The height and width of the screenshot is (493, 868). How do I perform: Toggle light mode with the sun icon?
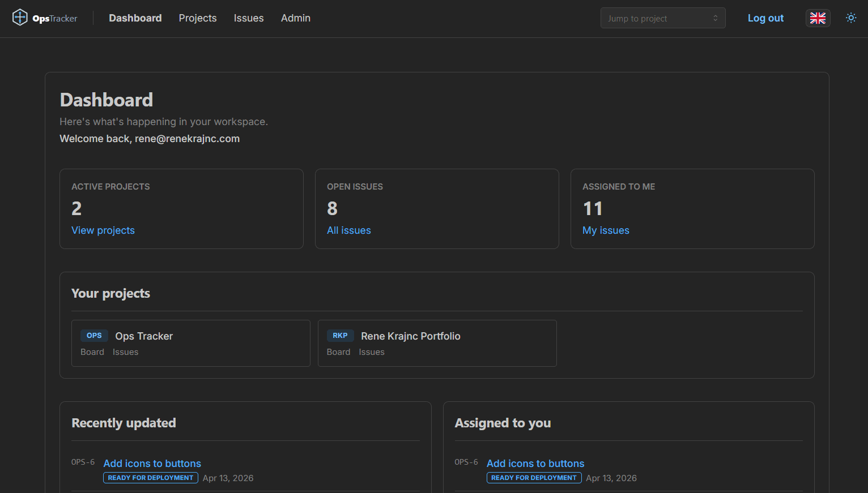[851, 18]
